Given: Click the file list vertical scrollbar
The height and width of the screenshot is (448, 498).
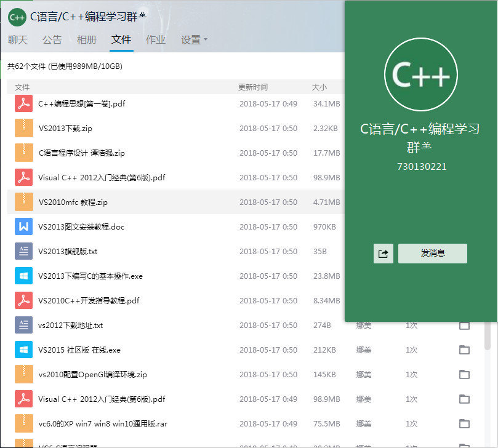Looking at the screenshot, I should point(488,336).
